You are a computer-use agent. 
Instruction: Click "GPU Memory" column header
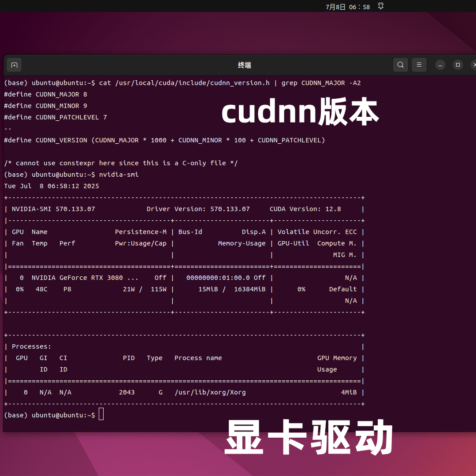click(337, 358)
